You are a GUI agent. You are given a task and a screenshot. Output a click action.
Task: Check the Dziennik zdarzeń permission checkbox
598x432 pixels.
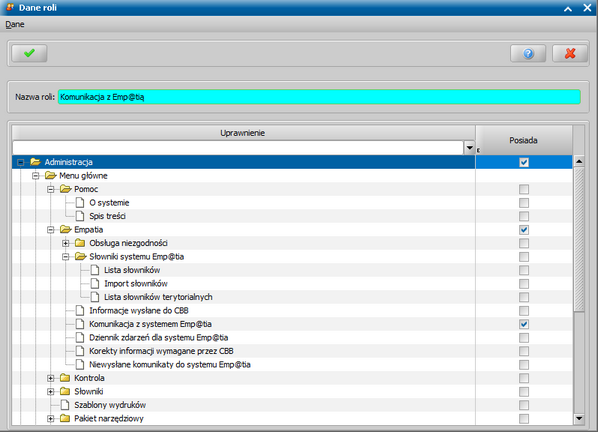click(x=524, y=338)
